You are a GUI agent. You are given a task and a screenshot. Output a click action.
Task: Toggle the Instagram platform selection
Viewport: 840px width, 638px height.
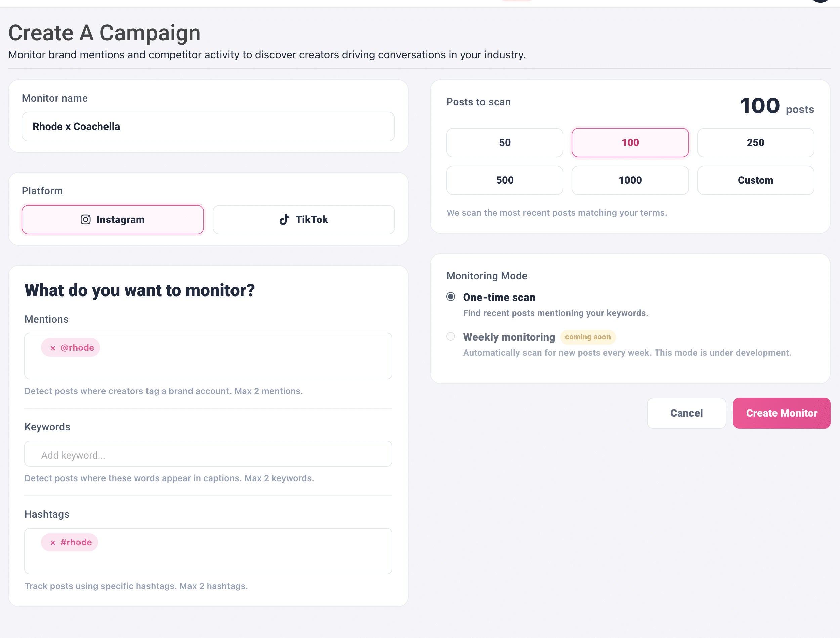(x=113, y=220)
